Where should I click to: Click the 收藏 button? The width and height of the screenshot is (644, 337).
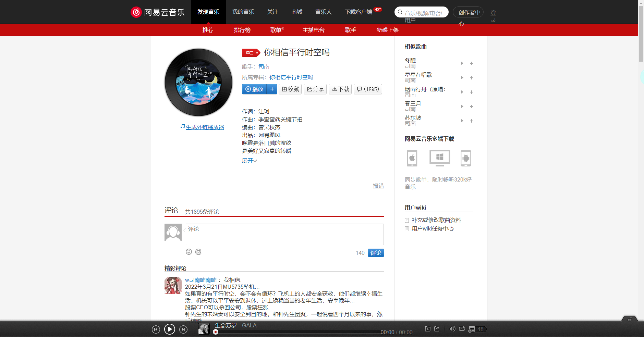[x=290, y=89]
